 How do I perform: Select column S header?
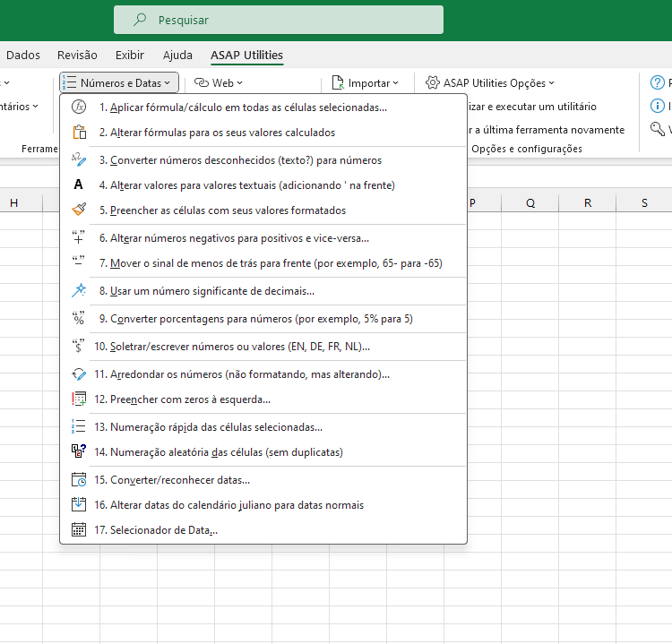[644, 202]
